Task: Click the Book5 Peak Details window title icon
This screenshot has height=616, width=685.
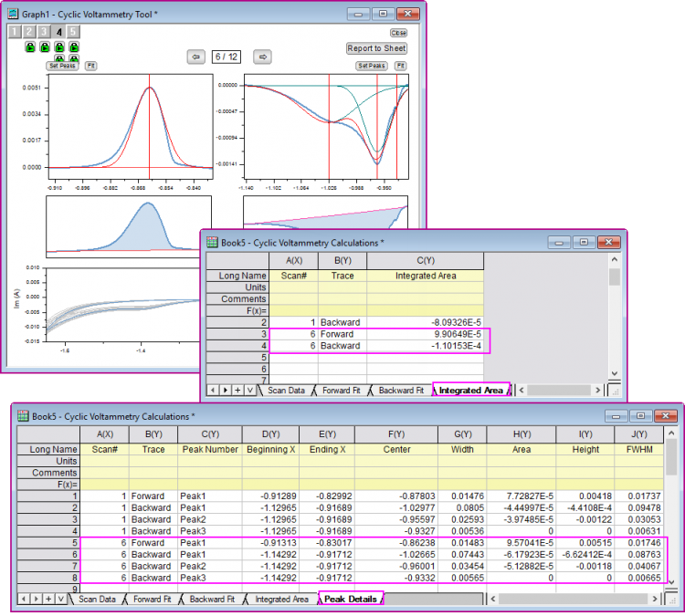Action: tap(23, 416)
